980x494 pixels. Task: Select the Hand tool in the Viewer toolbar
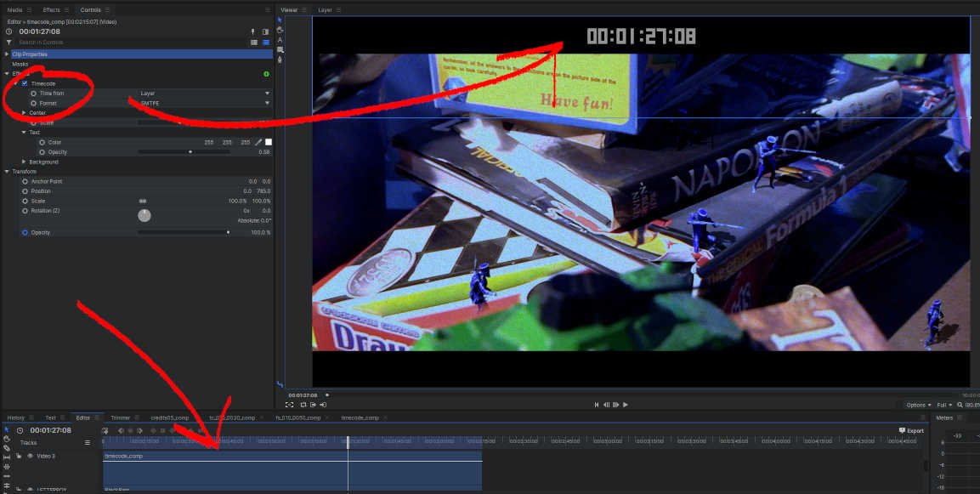click(280, 30)
